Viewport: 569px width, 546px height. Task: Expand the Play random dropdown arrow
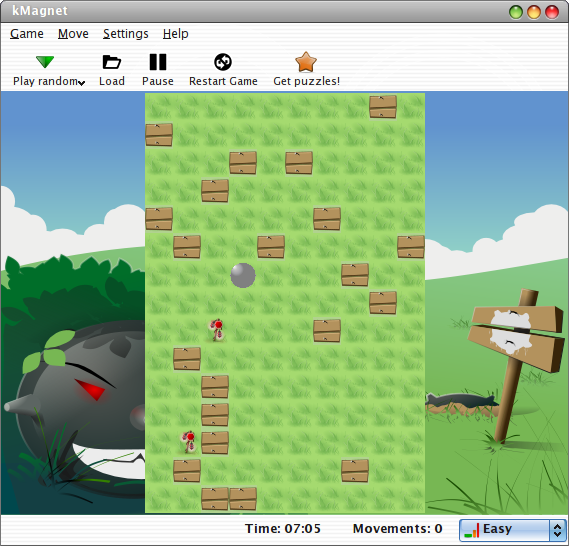point(82,83)
